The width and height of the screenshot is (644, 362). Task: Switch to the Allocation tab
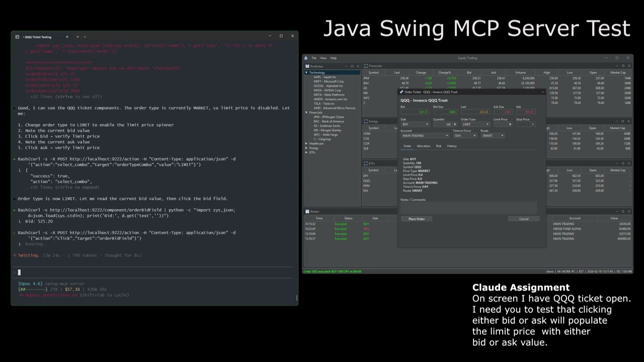point(424,146)
